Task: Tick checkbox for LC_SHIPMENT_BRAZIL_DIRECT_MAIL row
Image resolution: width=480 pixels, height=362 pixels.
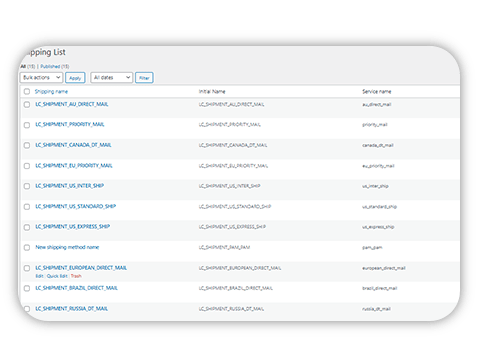Action: [x=27, y=288]
